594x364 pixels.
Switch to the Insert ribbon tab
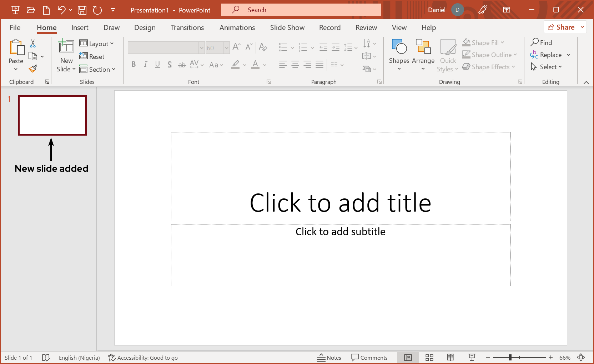pyautogui.click(x=80, y=27)
